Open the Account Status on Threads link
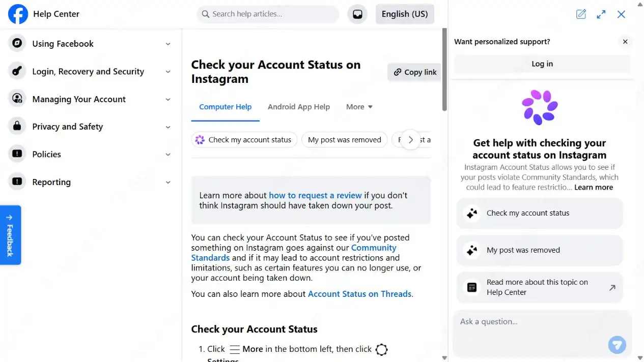The image size is (644, 362). tap(359, 294)
